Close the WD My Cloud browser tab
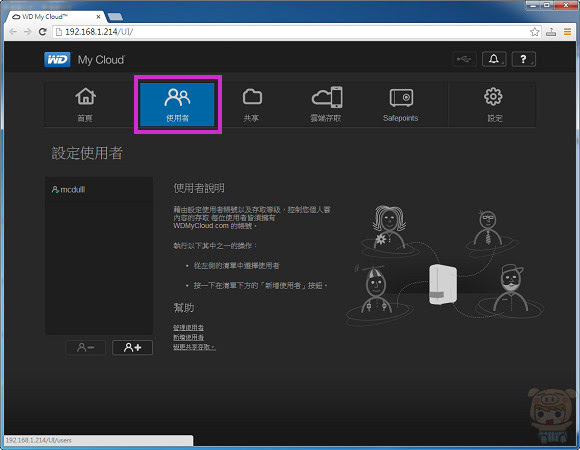This screenshot has width=580, height=450. [98, 17]
